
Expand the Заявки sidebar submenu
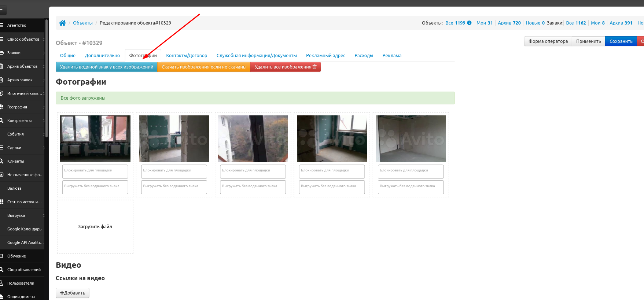click(44, 53)
